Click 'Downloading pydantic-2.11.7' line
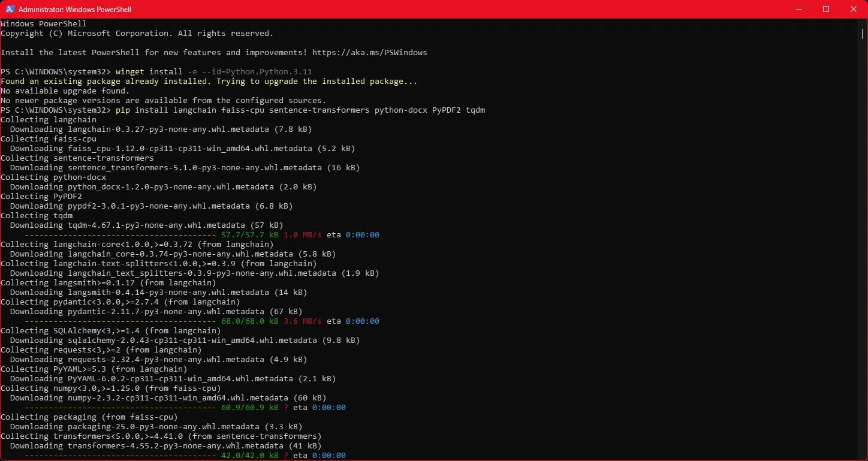The width and height of the screenshot is (868, 461). tap(156, 312)
